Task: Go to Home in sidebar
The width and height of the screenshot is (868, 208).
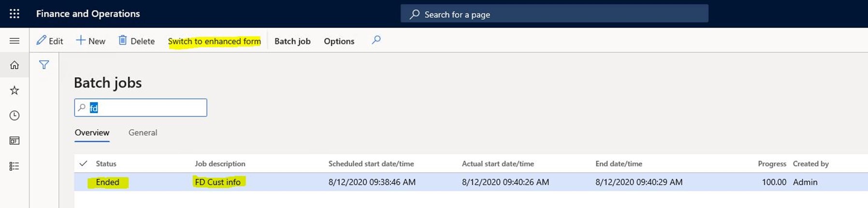Action: tap(14, 65)
